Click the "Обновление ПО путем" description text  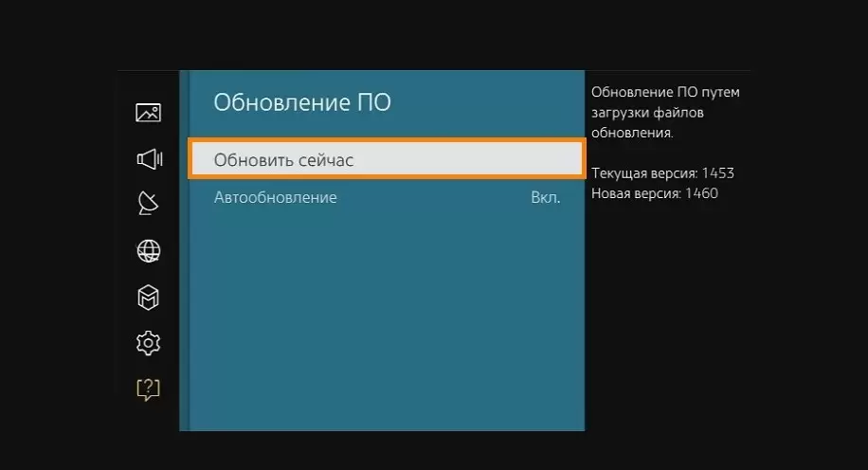click(664, 93)
